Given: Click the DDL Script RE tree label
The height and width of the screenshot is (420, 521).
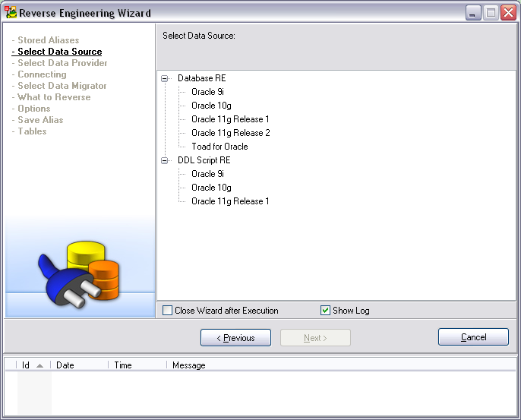Looking at the screenshot, I should click(x=204, y=160).
